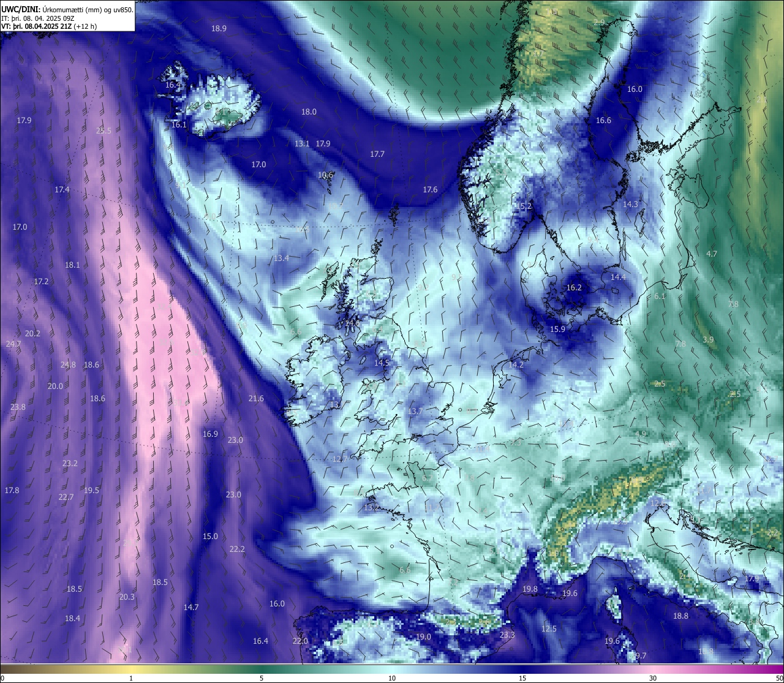Click the 23.2 value in the Atlantic

tap(70, 464)
